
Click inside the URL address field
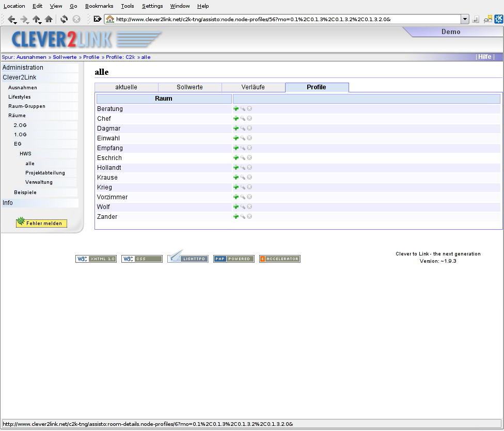(286, 19)
